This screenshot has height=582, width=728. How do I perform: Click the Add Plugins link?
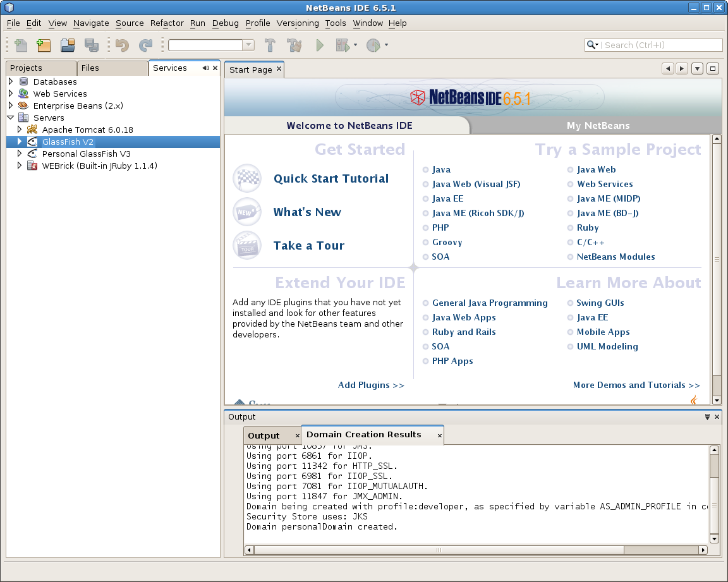tap(371, 385)
